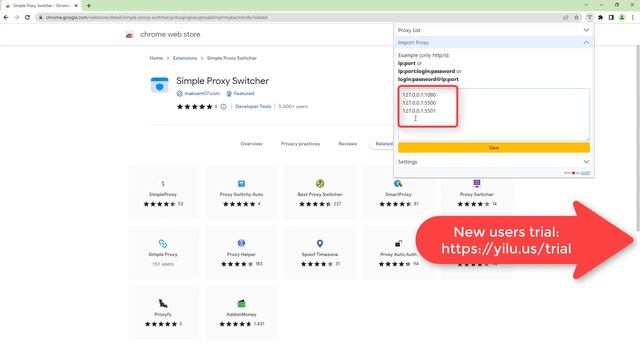640x360 pixels.
Task: Open the Chrome three-dot menu
Action: pos(633,18)
